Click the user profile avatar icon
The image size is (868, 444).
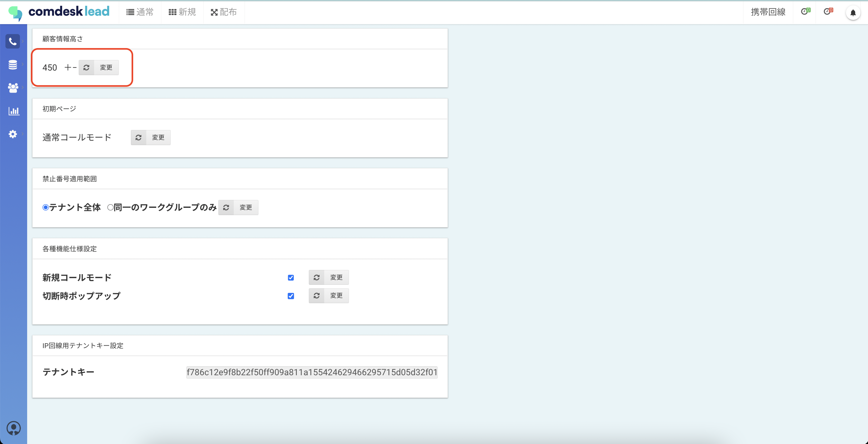click(14, 428)
